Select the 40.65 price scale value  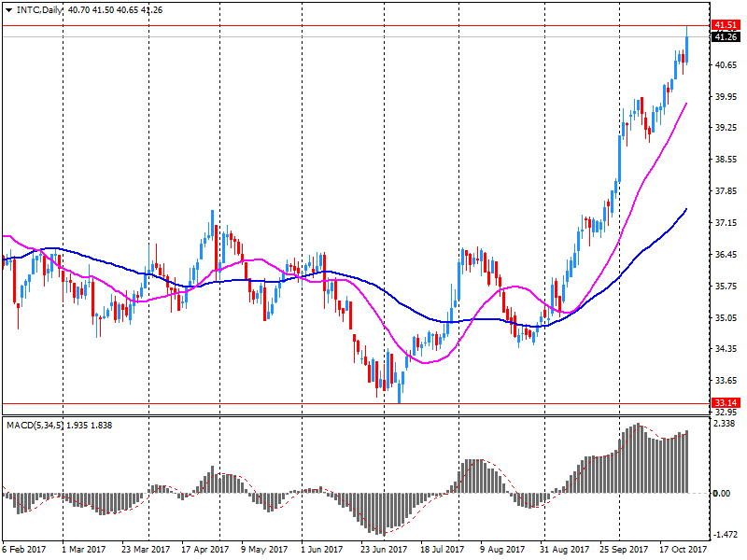[x=726, y=64]
